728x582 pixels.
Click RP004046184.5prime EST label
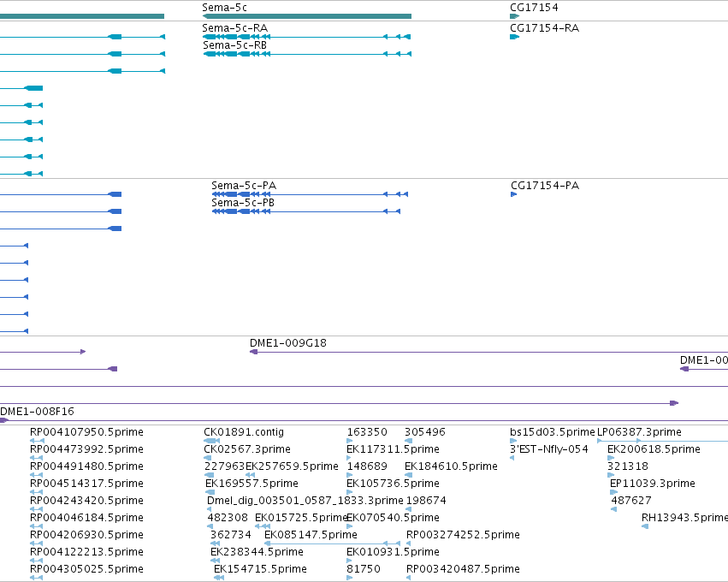coord(86,518)
